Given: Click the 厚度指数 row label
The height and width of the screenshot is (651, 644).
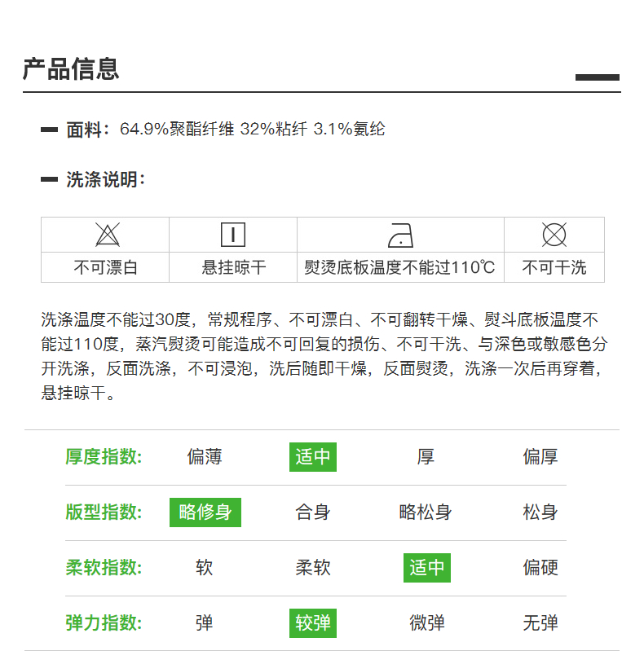Looking at the screenshot, I should (104, 457).
